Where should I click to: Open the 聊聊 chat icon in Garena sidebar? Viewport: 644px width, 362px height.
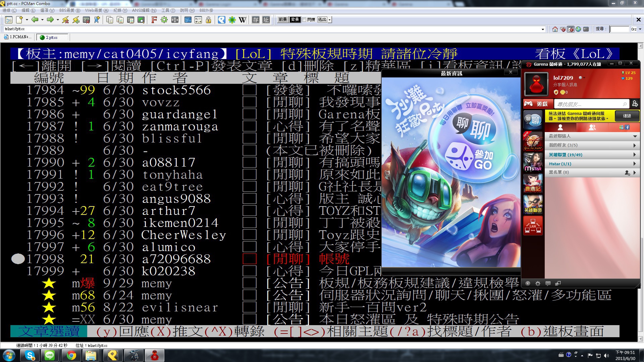click(533, 120)
